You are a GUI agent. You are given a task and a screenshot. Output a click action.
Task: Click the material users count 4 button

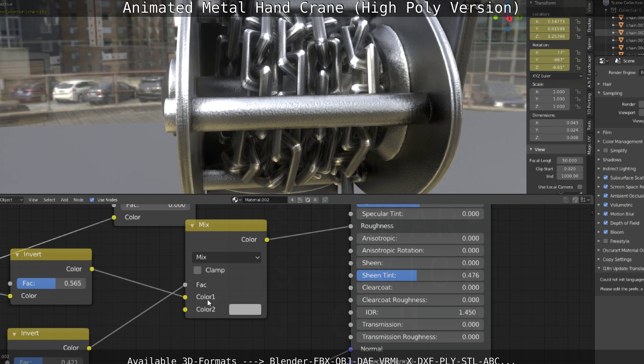[x=292, y=200]
